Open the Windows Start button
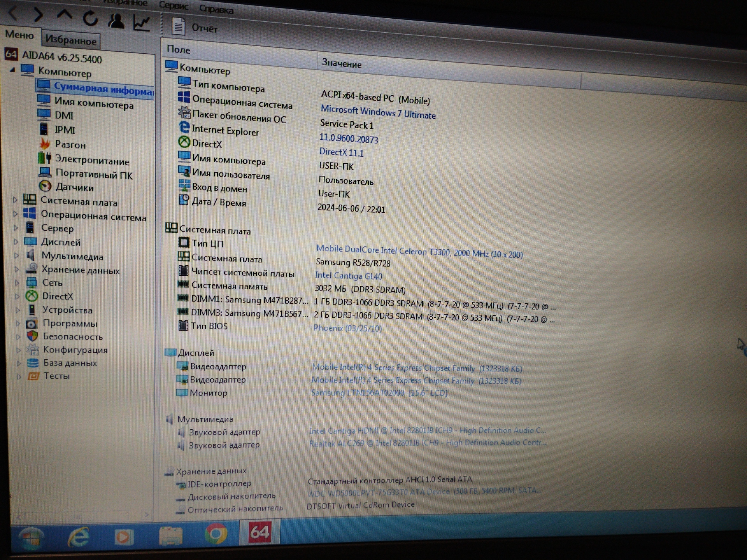The height and width of the screenshot is (560, 747). click(31, 538)
